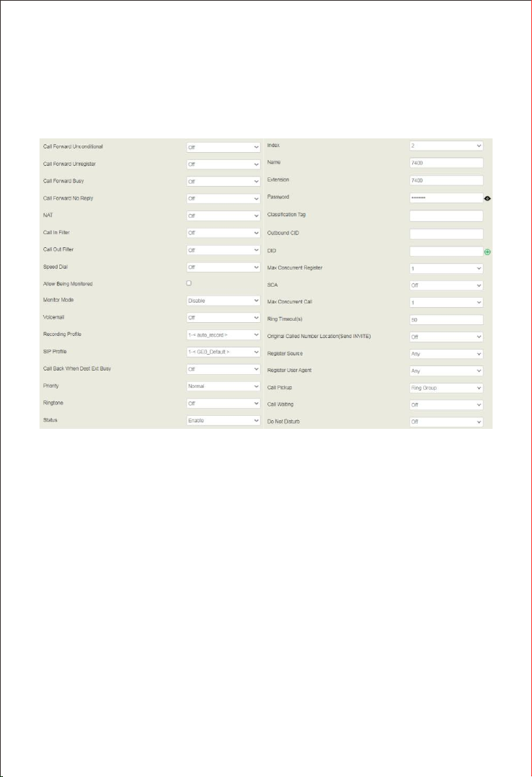Open the Call Pickup dropdown

445,388
